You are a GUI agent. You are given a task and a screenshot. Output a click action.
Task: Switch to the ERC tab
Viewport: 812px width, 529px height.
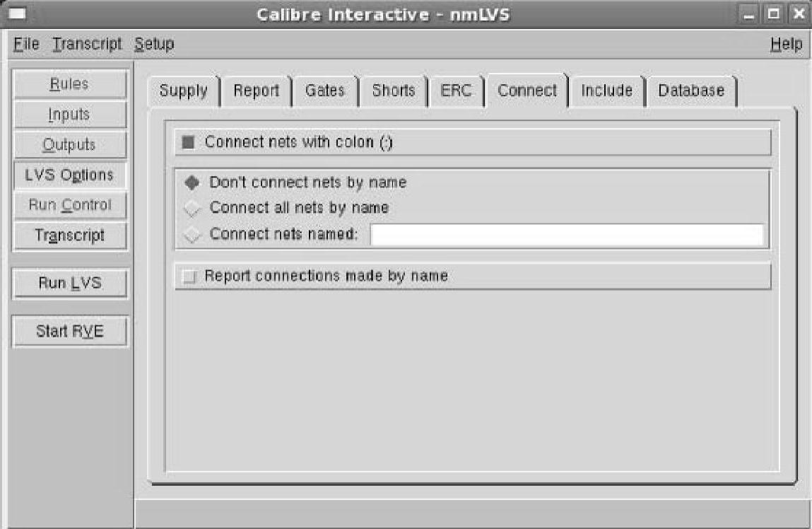(x=456, y=91)
